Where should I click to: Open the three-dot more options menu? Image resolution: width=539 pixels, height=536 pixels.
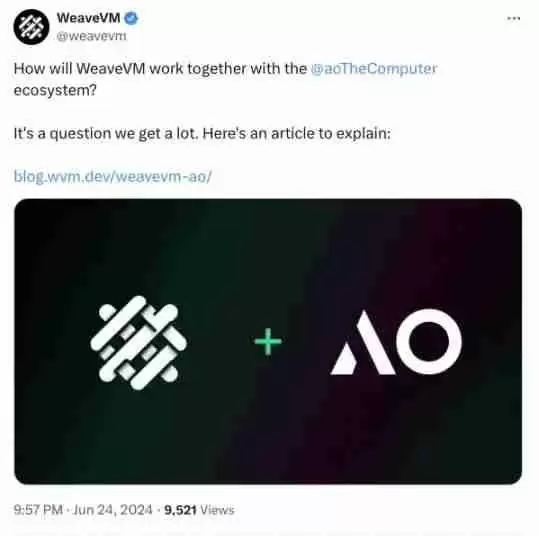coord(514,18)
